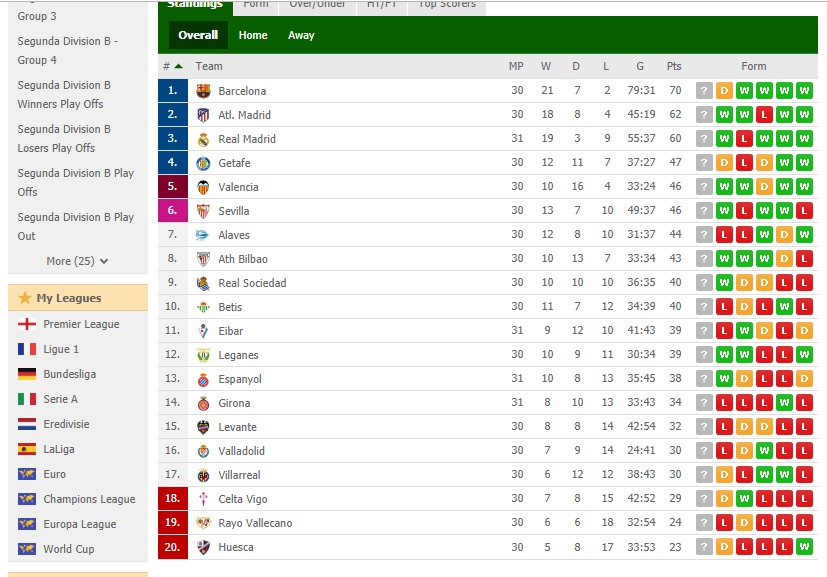The height and width of the screenshot is (577, 827).
Task: Click the Spain flag next to LaLiga
Action: tap(27, 449)
